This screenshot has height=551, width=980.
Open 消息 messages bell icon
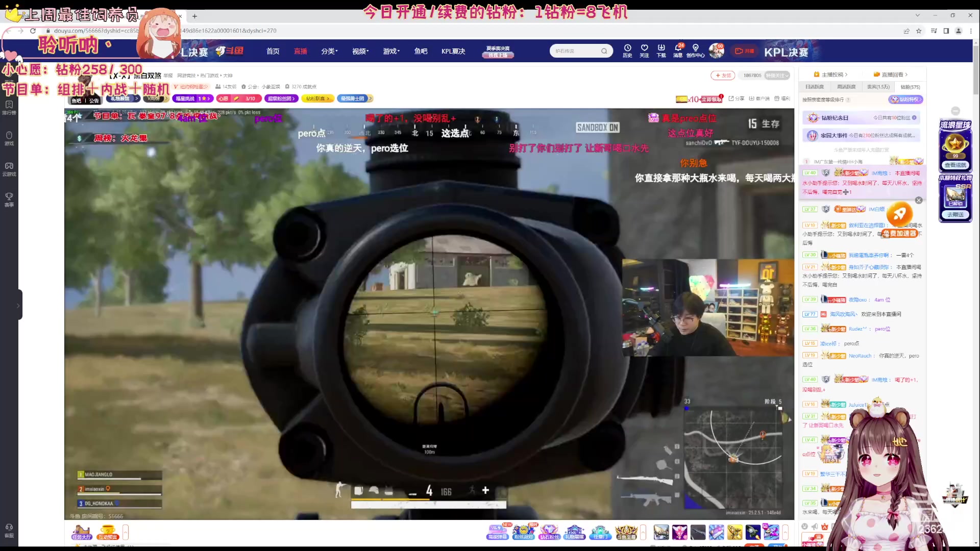(x=678, y=51)
